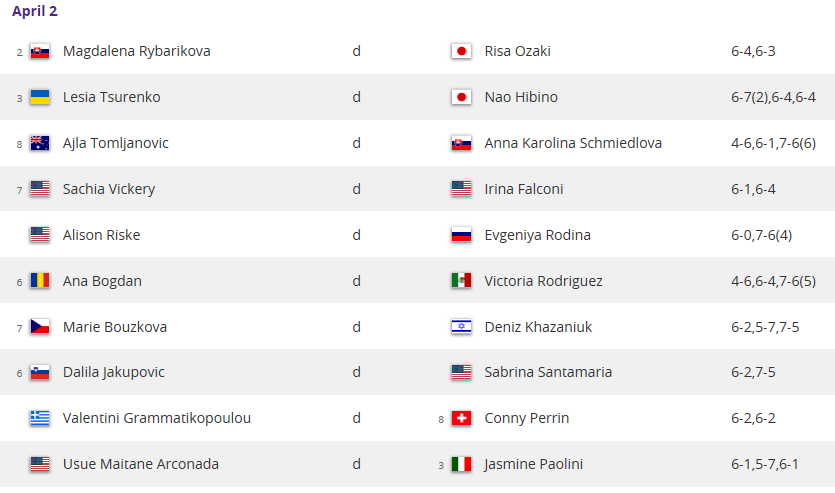Click the Israeli flag next to Deniz Khazaniuk
The width and height of the screenshot is (835, 493).
(461, 326)
